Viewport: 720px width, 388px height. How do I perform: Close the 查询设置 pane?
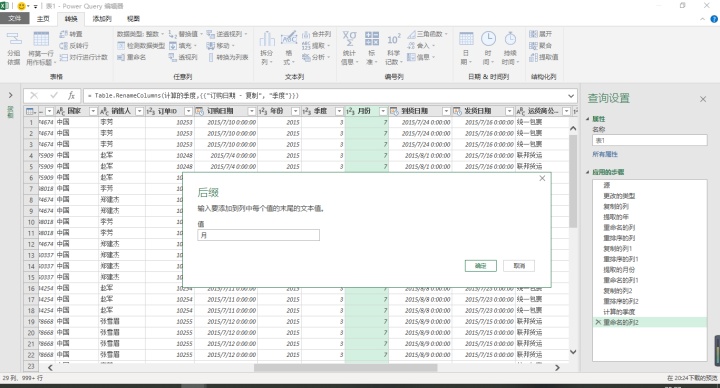point(703,99)
